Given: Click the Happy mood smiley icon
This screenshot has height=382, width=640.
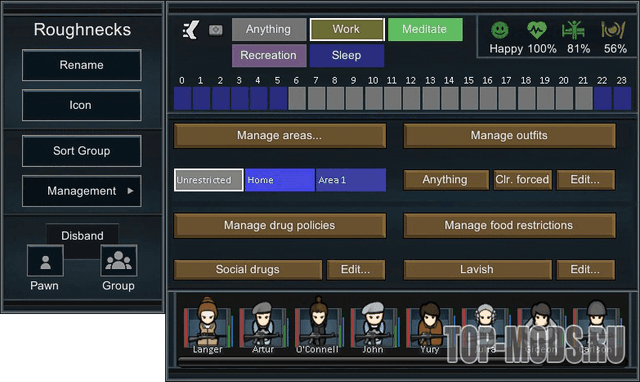Looking at the screenshot, I should click(x=500, y=30).
